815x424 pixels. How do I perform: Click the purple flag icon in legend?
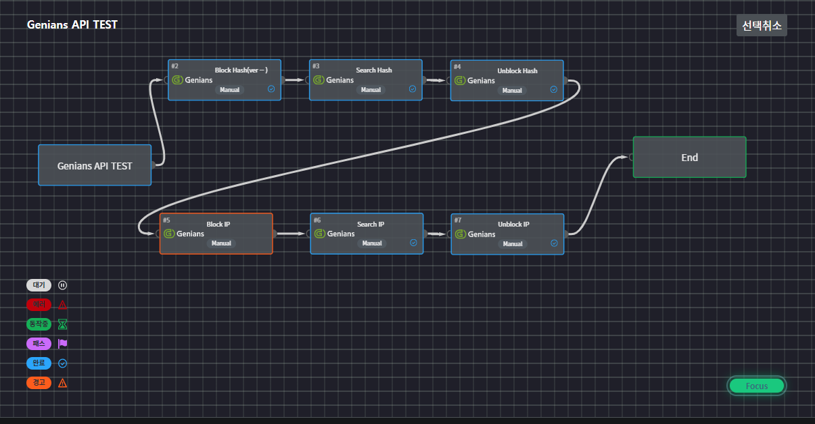click(x=62, y=344)
